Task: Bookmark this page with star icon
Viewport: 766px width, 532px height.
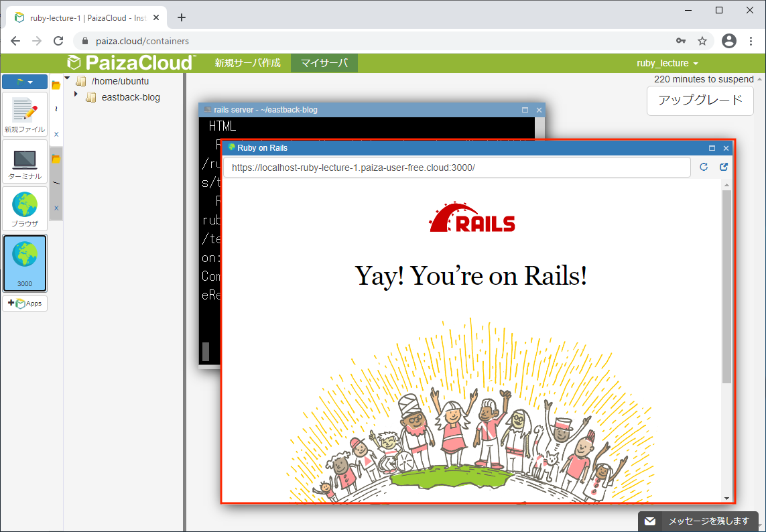Action: pyautogui.click(x=702, y=41)
